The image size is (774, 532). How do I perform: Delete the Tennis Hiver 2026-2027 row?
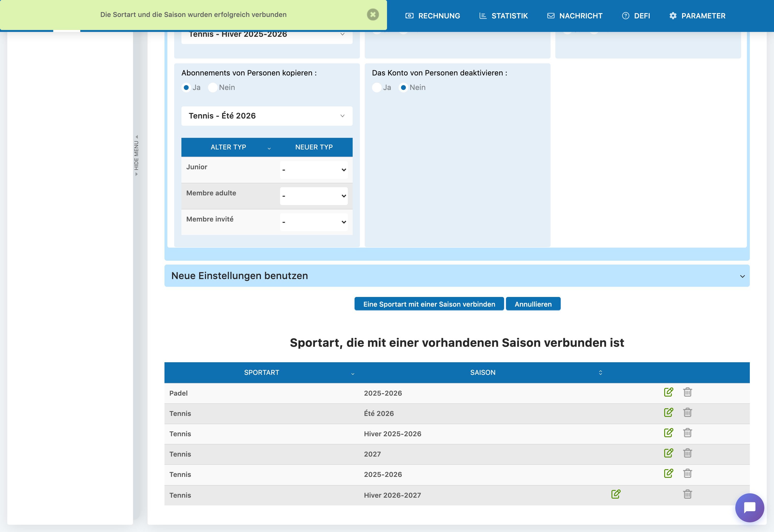[x=687, y=494]
